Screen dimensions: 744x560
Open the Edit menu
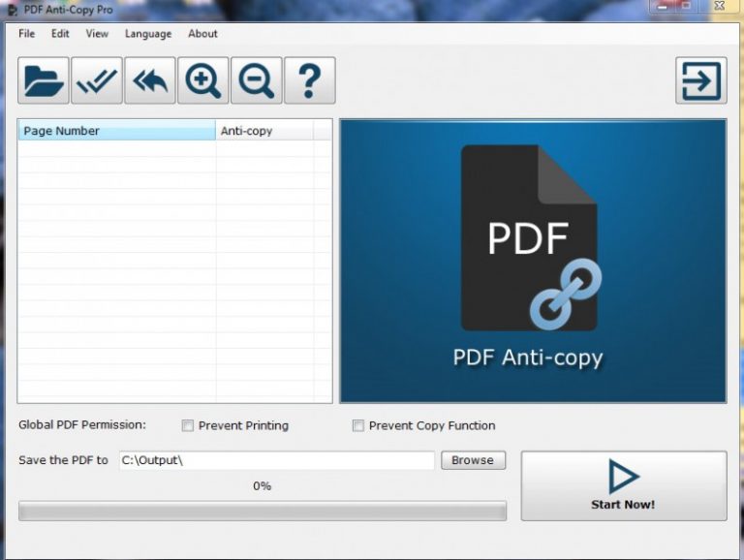(60, 34)
